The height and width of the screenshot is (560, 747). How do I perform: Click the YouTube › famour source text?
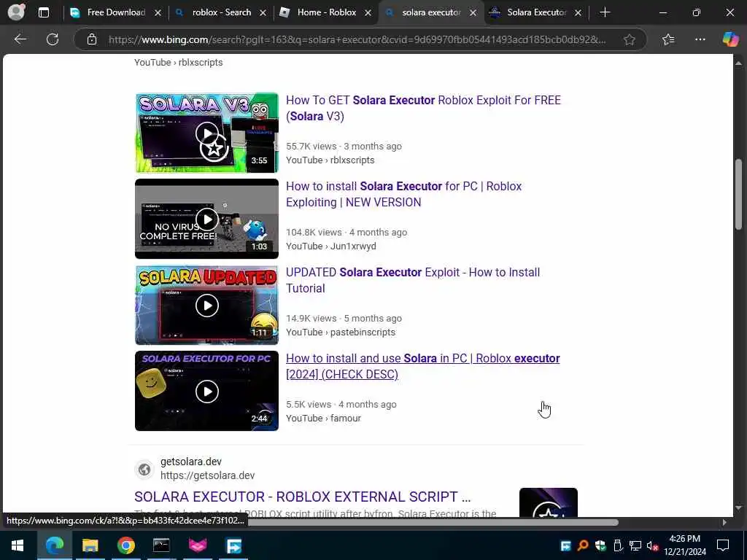(x=323, y=418)
